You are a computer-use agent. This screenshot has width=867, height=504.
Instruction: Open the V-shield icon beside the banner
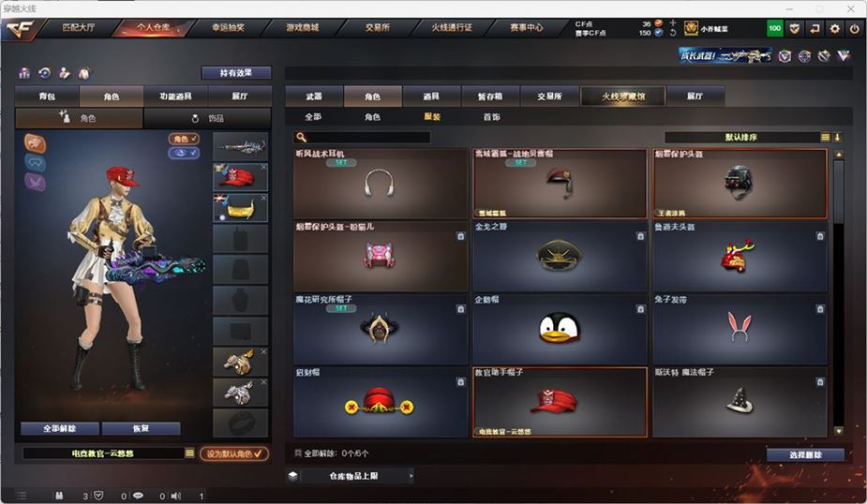[x=785, y=56]
